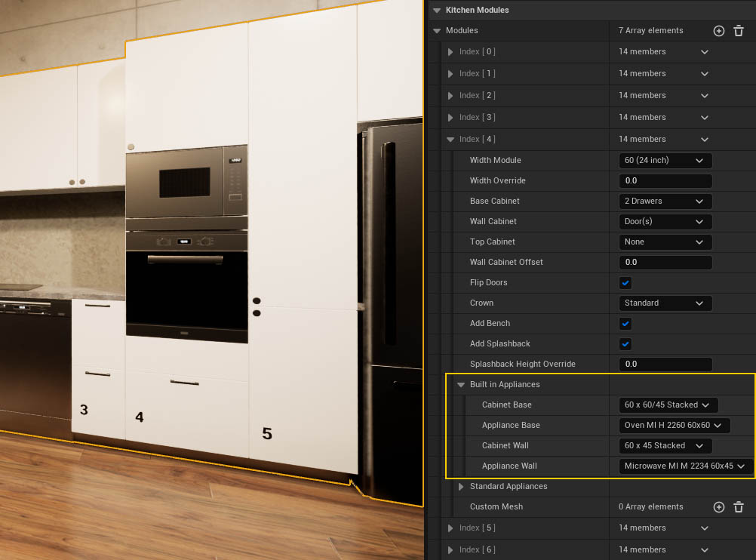The height and width of the screenshot is (560, 756).
Task: Collapse Index [ 4 ] module
Action: click(x=450, y=140)
